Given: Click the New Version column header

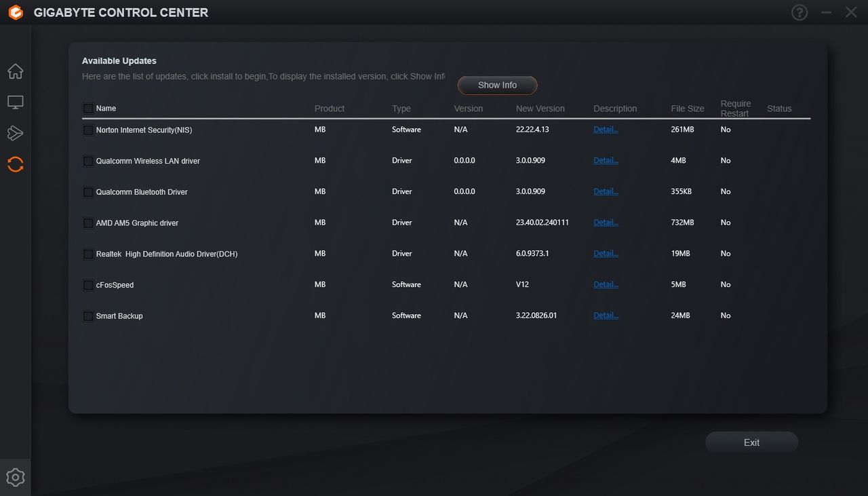Looking at the screenshot, I should (540, 109).
